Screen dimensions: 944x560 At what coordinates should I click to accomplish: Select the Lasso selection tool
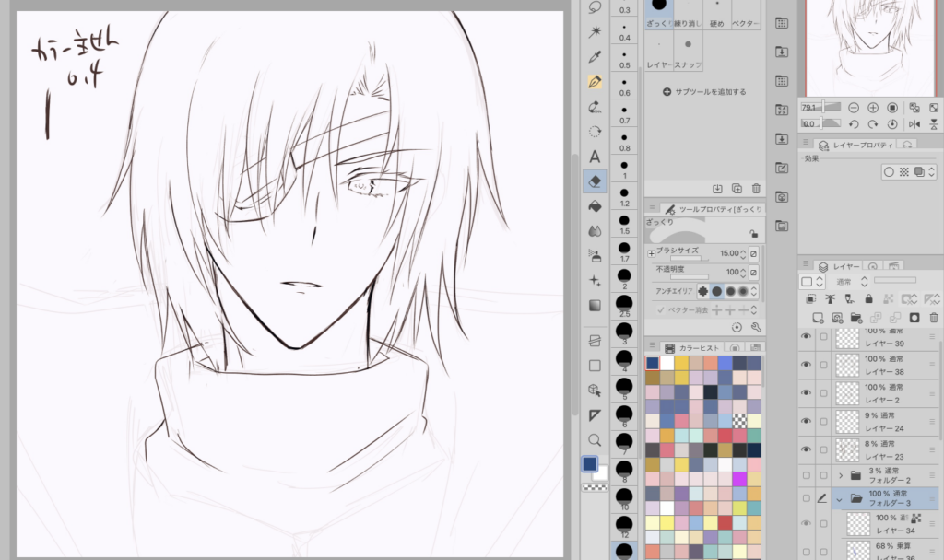[x=595, y=7]
